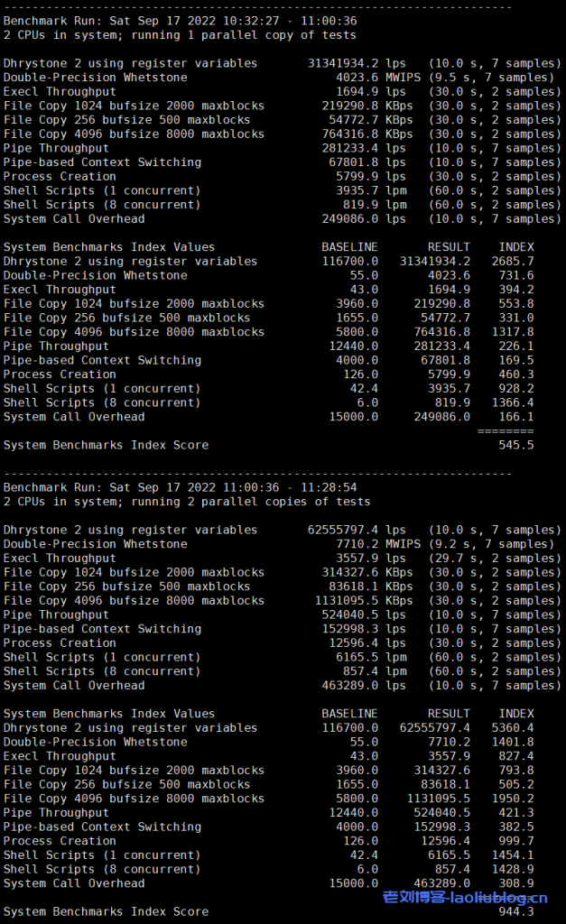
Task: Select the System Call Overhead index 308.9
Action: tap(519, 883)
